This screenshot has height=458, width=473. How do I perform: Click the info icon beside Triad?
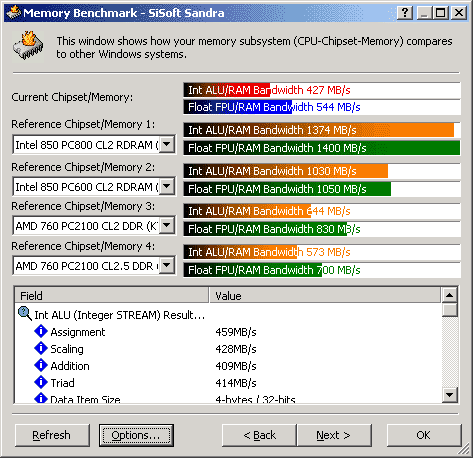[x=41, y=382]
